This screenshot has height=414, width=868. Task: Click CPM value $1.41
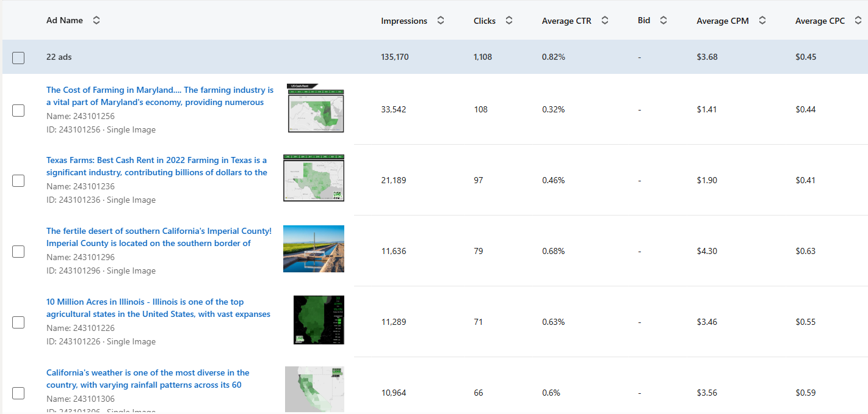tap(707, 109)
